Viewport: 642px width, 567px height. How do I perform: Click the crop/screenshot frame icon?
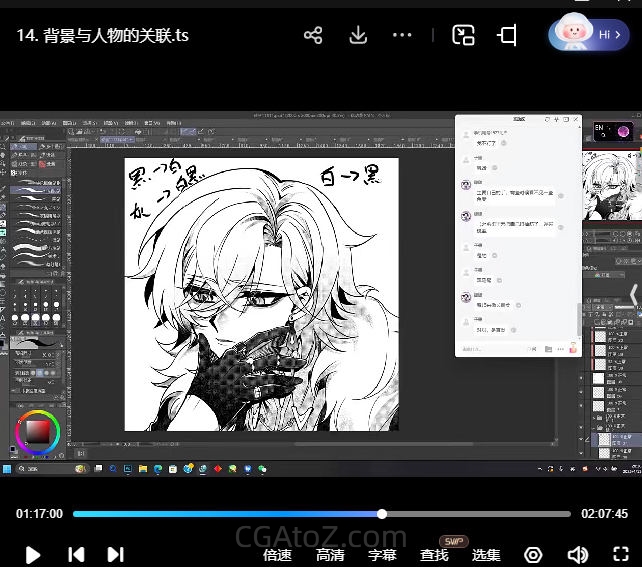507,36
